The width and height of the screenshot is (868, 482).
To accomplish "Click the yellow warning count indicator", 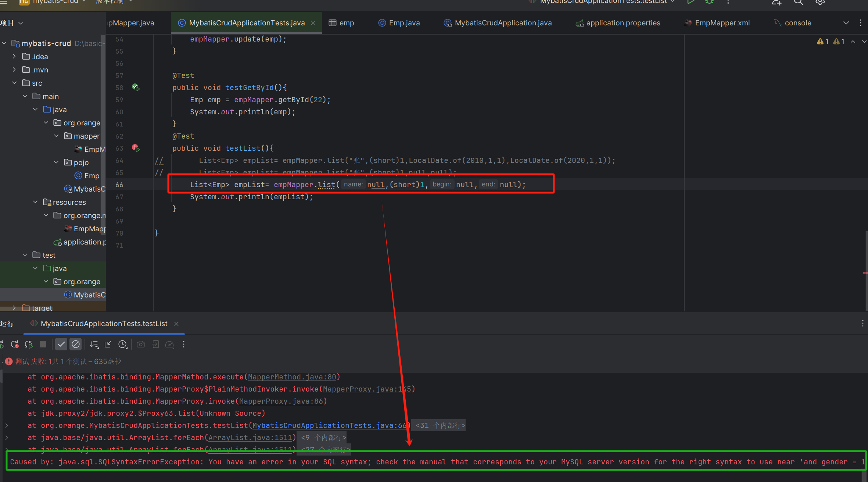I will 823,42.
